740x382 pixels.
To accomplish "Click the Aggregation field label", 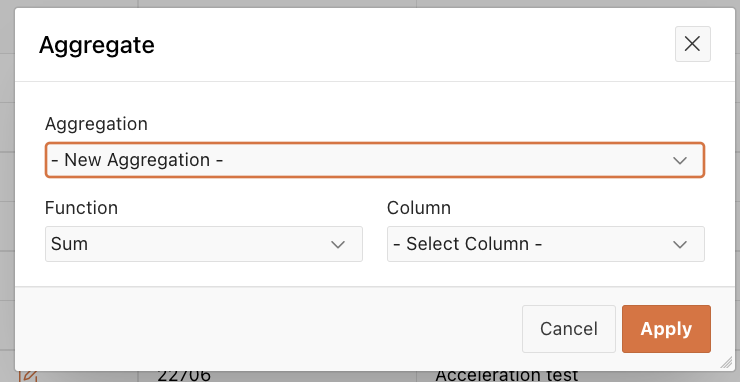I will pos(96,124).
